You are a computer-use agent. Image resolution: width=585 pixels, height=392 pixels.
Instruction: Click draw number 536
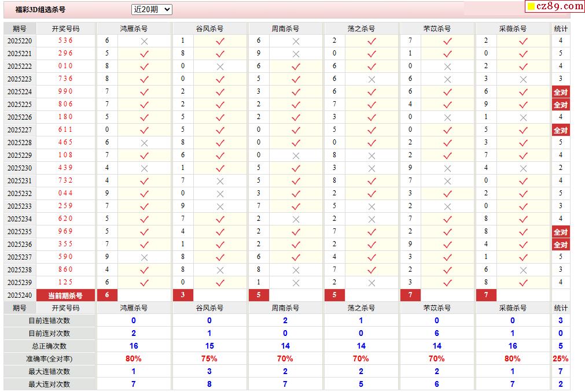(65, 40)
